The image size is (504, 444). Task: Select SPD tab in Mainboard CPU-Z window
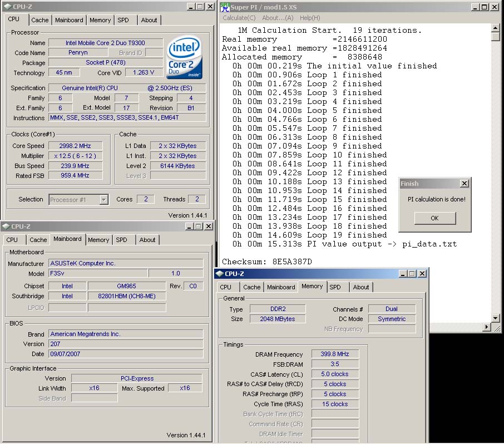point(121,240)
